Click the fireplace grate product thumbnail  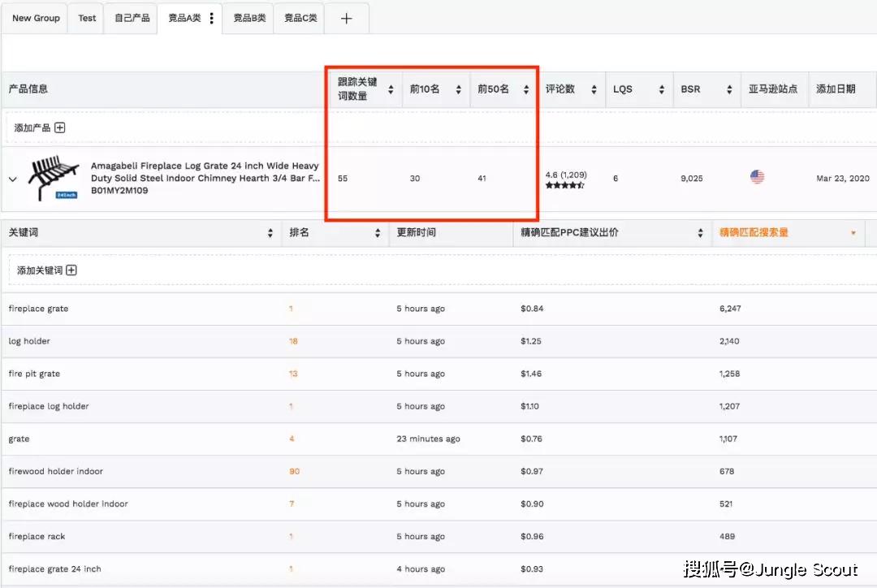tap(54, 178)
